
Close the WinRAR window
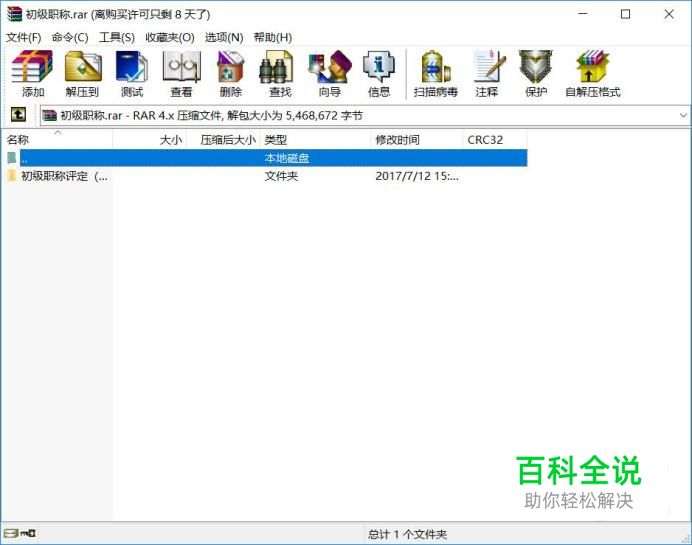[x=669, y=14]
